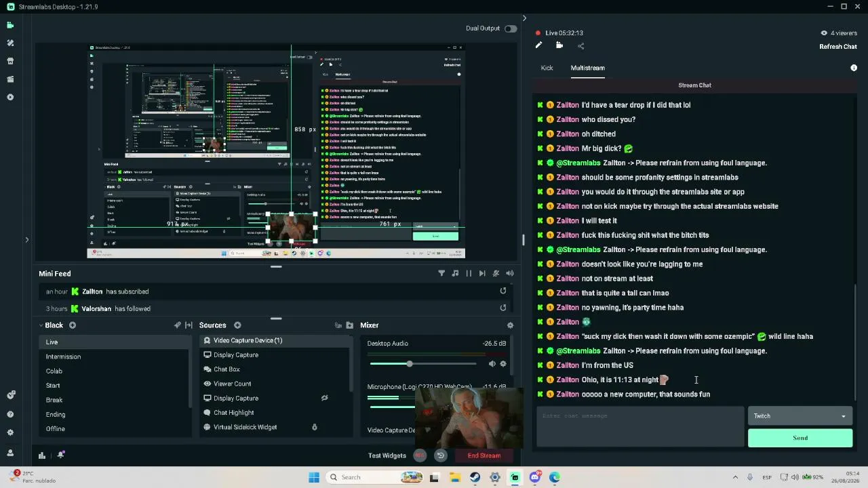Toggle the mute alerts icon in Mini Feed
Image resolution: width=868 pixels, height=488 pixels.
(x=496, y=273)
